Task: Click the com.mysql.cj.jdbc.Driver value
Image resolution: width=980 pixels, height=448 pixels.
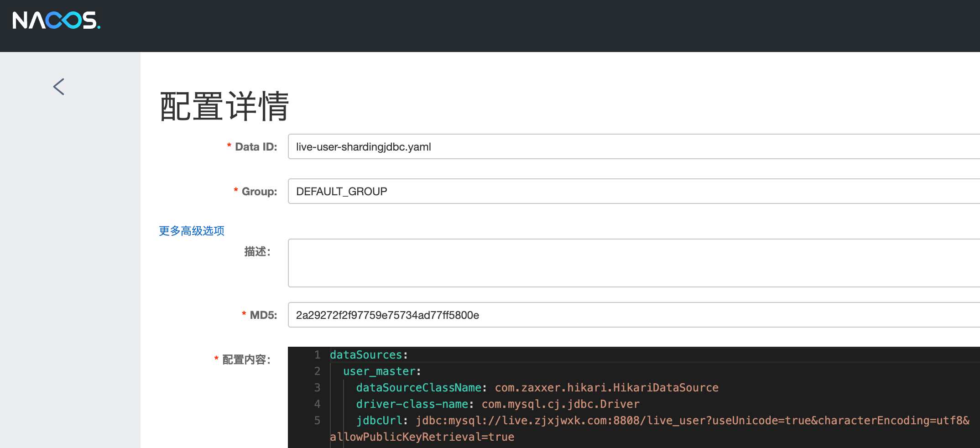Action: pyautogui.click(x=560, y=404)
